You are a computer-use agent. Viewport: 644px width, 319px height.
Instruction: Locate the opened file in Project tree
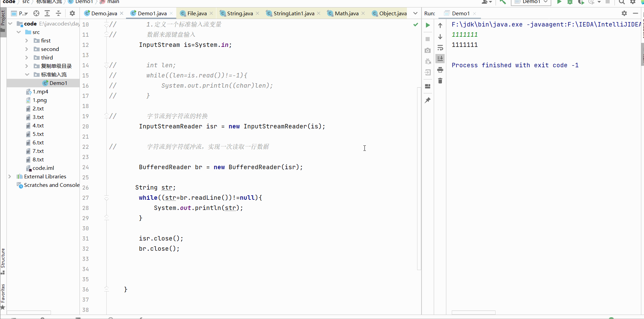click(x=36, y=13)
